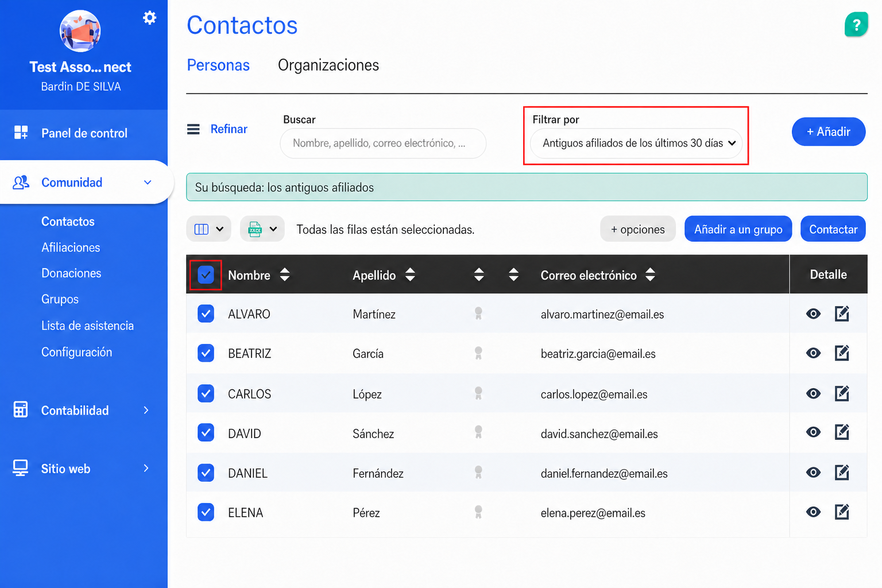882x588 pixels.
Task: Open Contactos in the sidebar
Action: click(68, 222)
